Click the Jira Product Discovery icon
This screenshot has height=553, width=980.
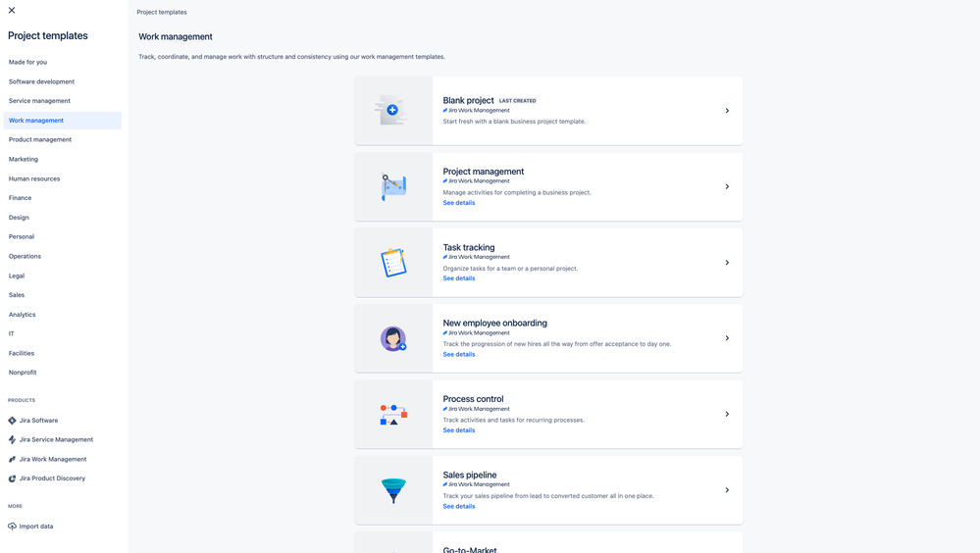point(12,478)
